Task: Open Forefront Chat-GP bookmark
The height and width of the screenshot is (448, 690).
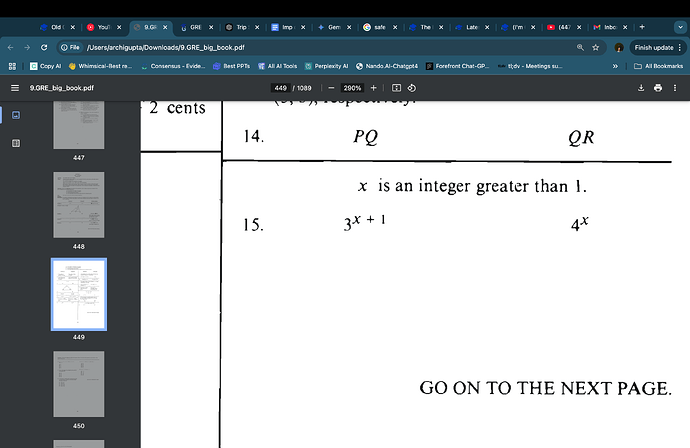Action: coord(458,66)
